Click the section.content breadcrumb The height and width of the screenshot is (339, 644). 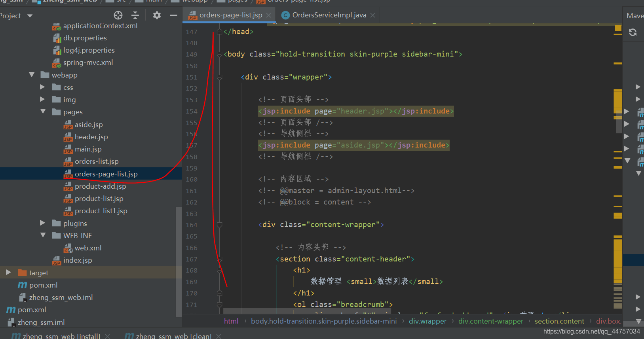click(x=559, y=321)
